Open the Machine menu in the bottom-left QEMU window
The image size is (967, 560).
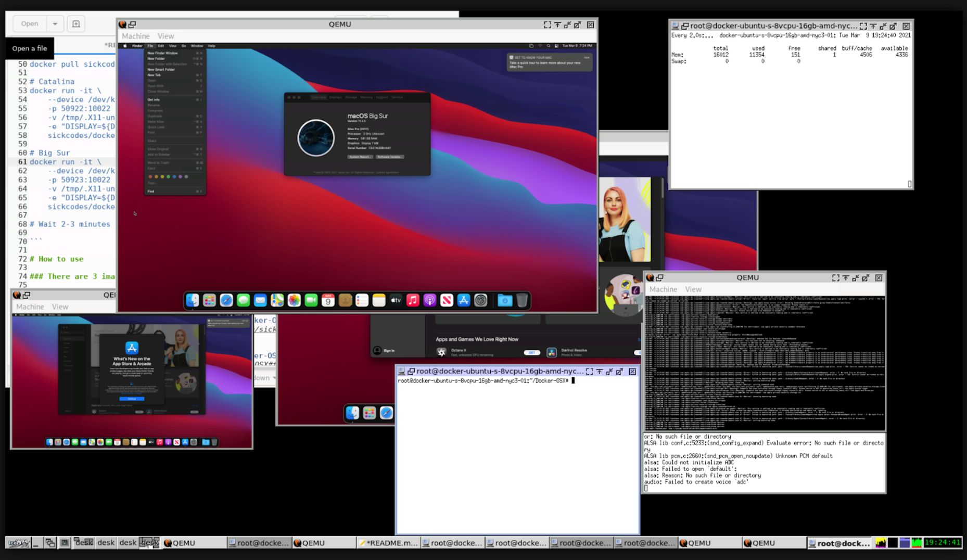(30, 307)
